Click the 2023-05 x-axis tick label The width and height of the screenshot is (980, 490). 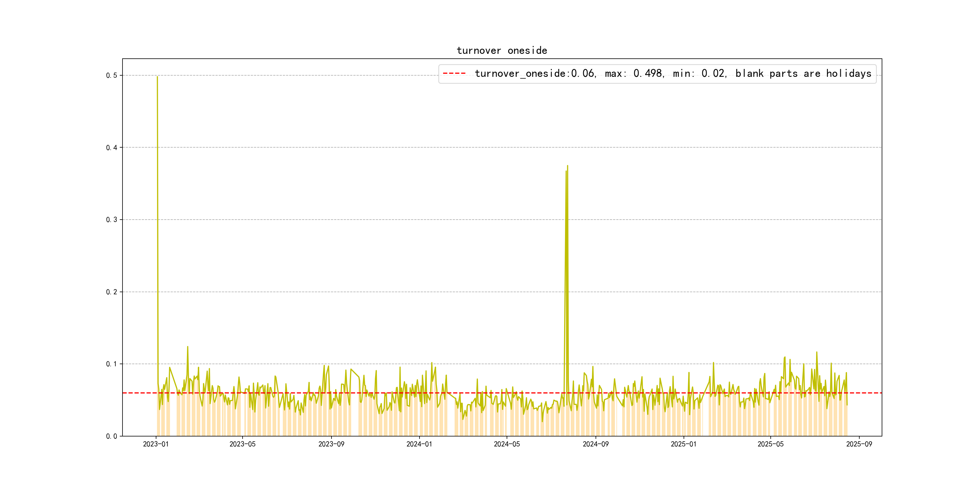(x=242, y=444)
